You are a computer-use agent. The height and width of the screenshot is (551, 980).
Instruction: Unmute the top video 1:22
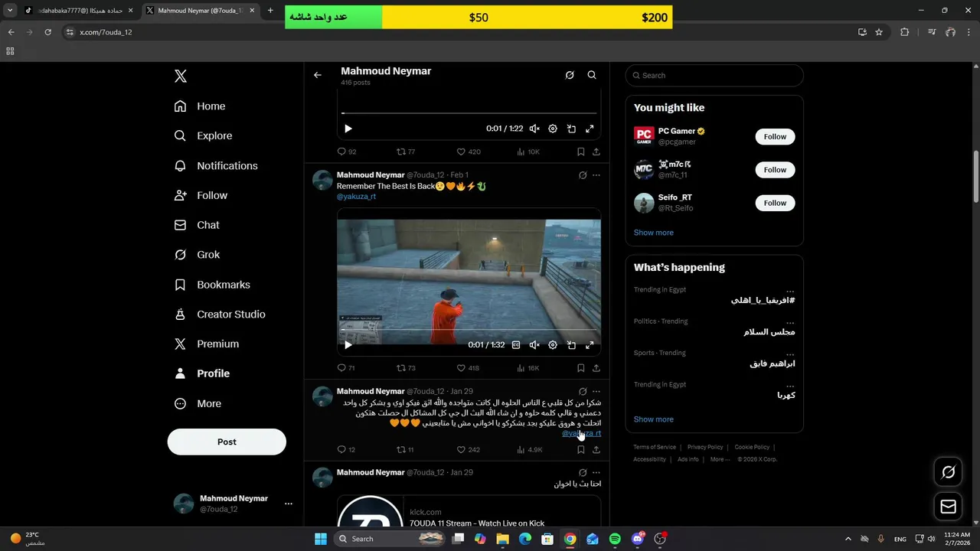534,129
